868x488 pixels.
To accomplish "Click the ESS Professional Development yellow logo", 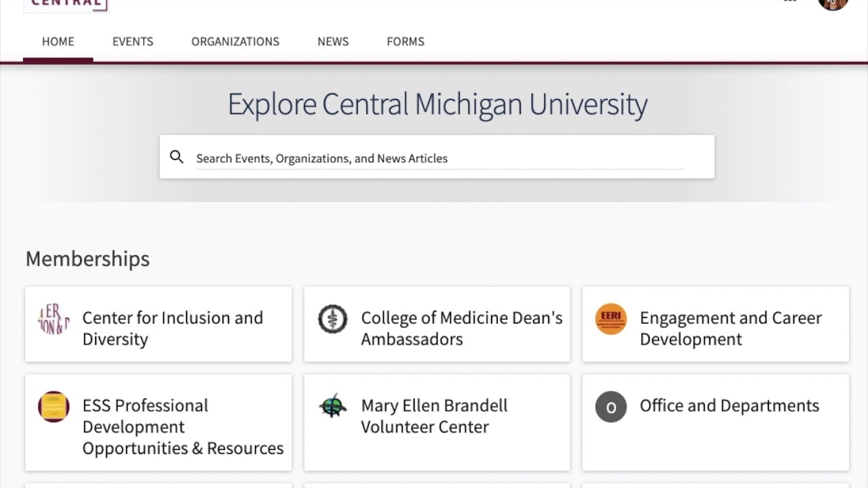I will [53, 407].
